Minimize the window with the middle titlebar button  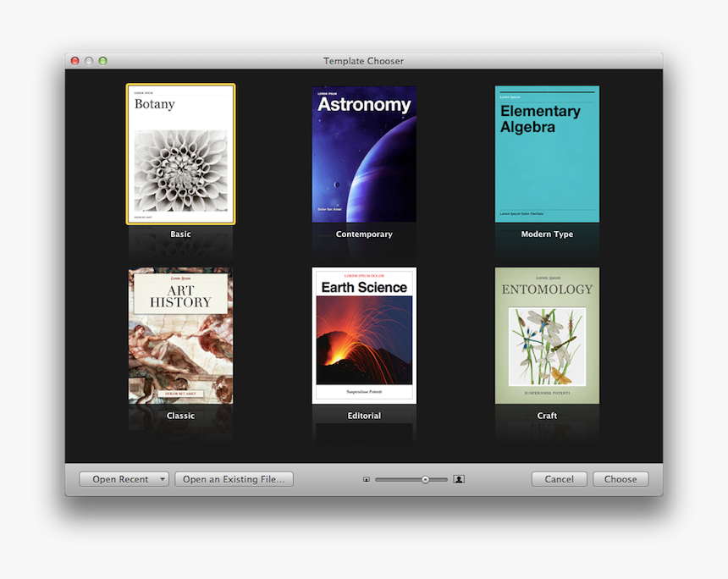point(89,61)
